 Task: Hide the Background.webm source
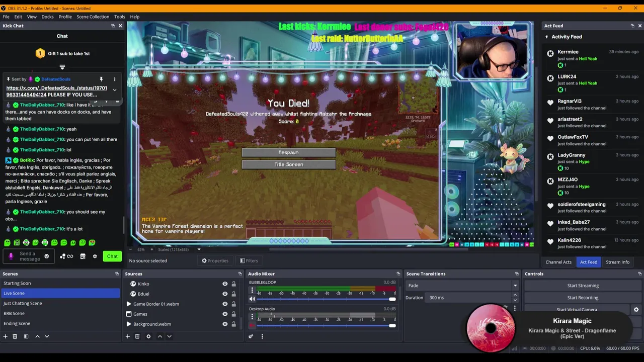225,324
